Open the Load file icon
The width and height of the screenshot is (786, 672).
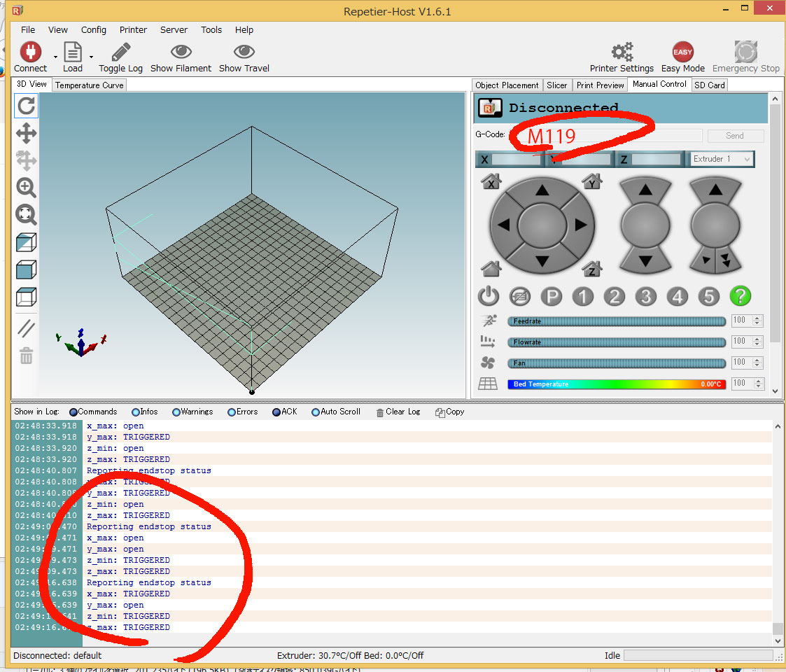(73, 52)
